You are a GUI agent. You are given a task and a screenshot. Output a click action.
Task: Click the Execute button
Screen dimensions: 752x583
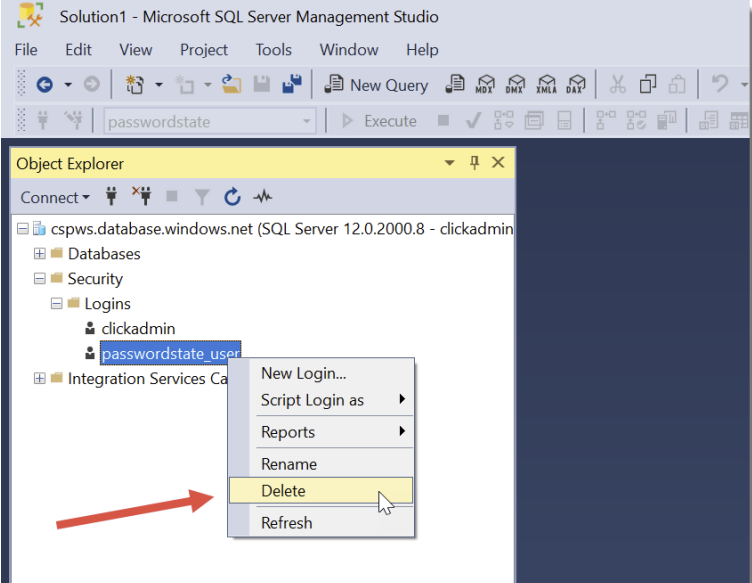[x=379, y=121]
